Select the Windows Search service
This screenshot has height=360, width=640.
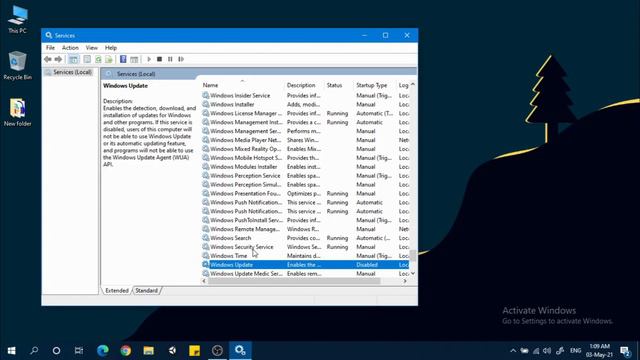(x=305, y=238)
